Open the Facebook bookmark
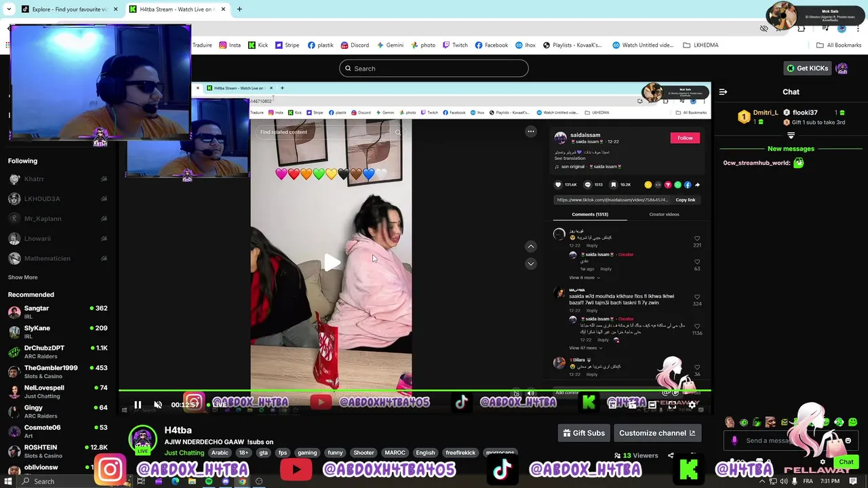 point(492,45)
